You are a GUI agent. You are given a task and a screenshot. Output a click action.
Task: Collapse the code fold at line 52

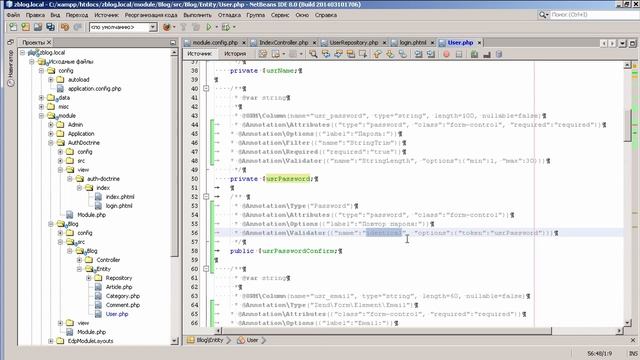(206, 197)
